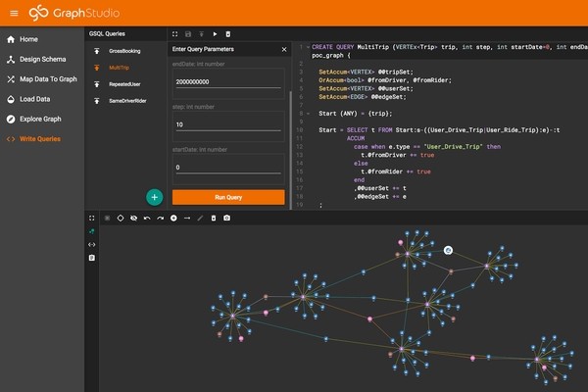Collapse code fold arrow on line 8

coord(309,114)
